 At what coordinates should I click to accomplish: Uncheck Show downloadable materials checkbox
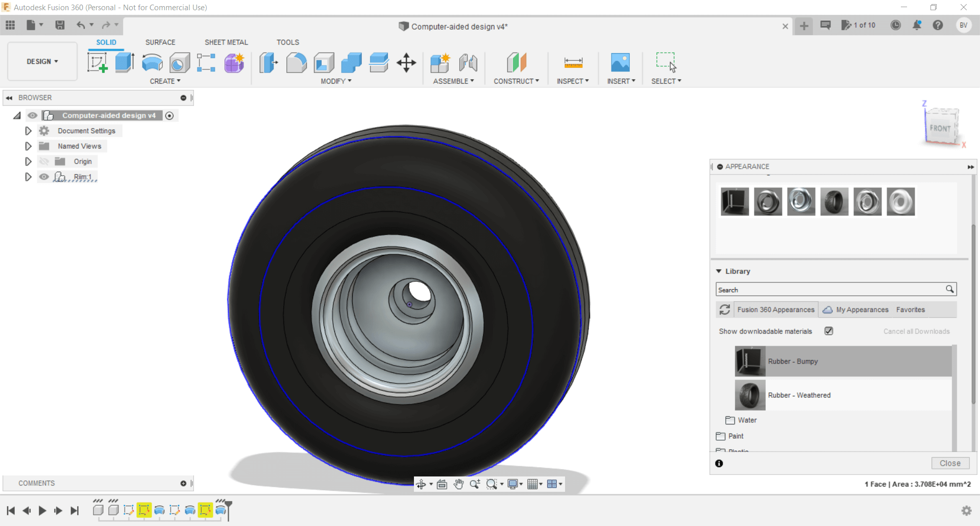pyautogui.click(x=829, y=331)
